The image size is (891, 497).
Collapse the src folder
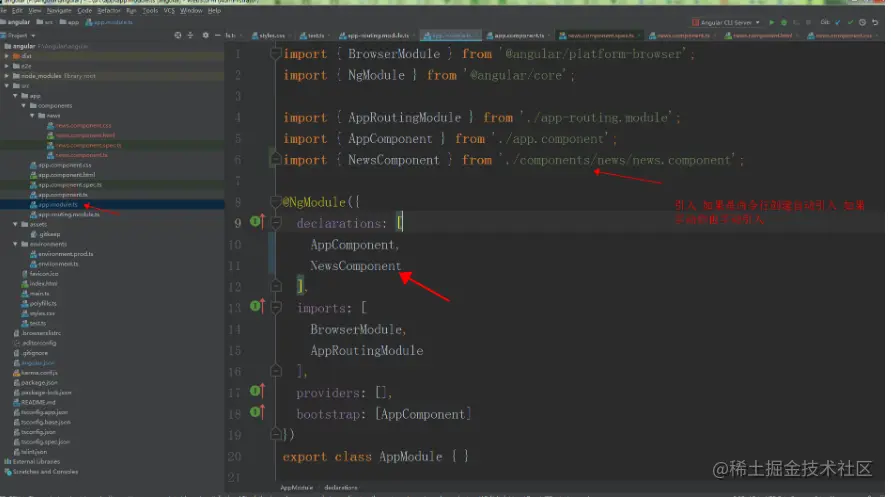click(x=7, y=86)
